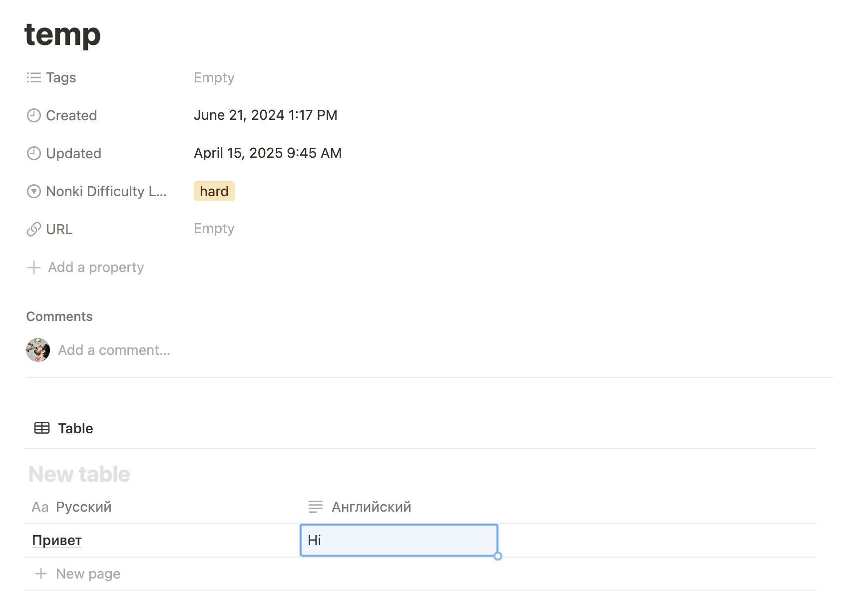Click the empty URL value field
The height and width of the screenshot is (616, 865).
tap(214, 229)
